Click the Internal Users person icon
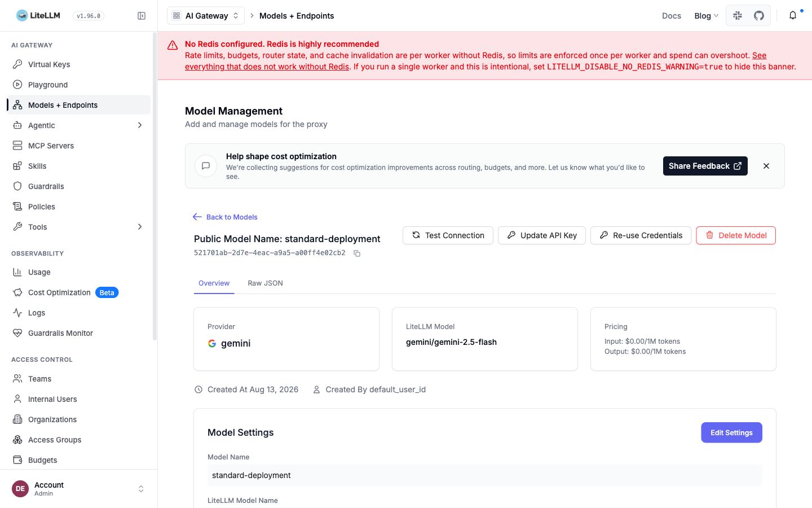Image resolution: width=812 pixels, height=508 pixels. tap(17, 399)
